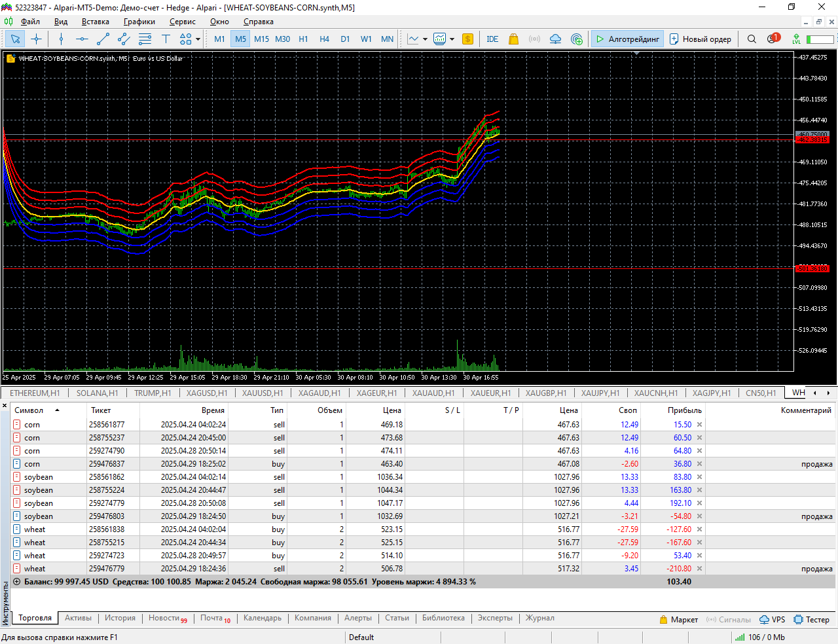Switch chart timeframe to H4

(x=324, y=39)
